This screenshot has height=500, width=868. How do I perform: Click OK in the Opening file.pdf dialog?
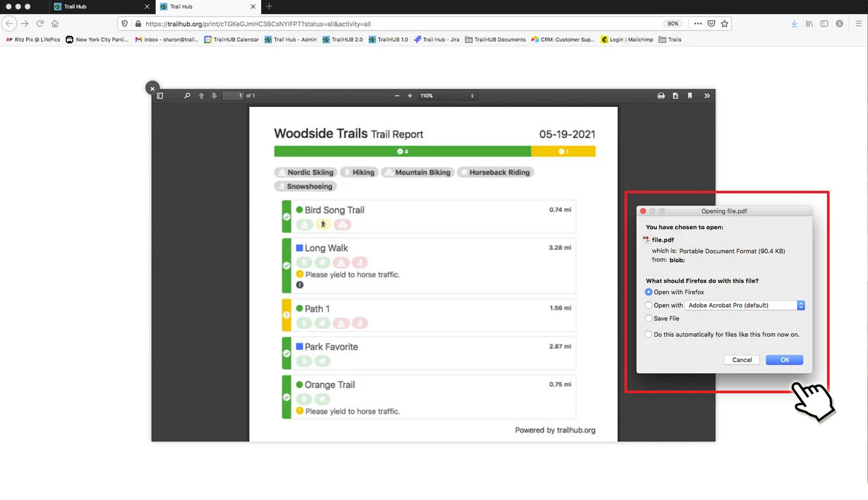[x=785, y=360]
